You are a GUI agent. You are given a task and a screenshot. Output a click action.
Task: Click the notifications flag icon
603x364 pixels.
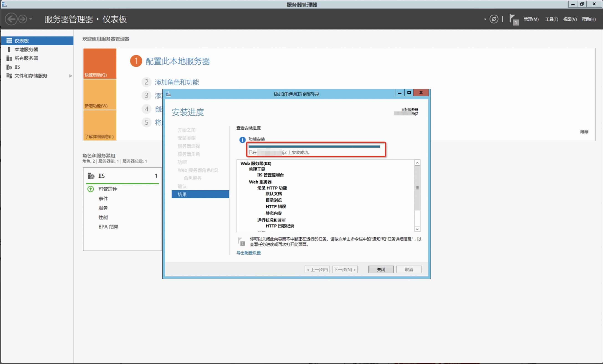(x=513, y=19)
